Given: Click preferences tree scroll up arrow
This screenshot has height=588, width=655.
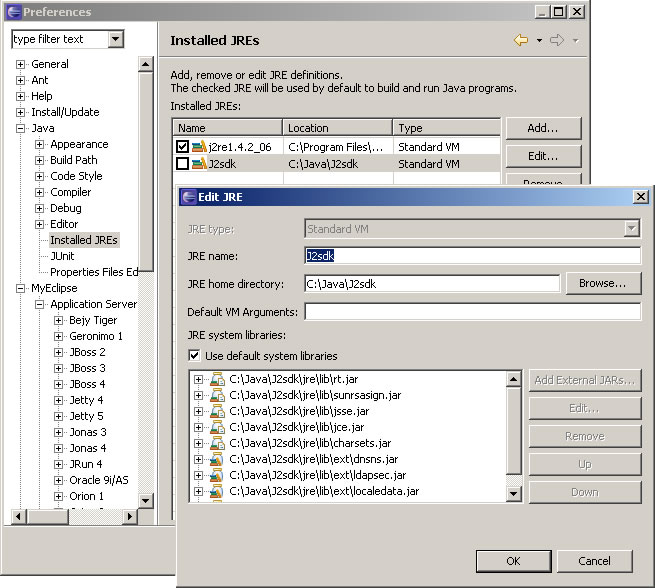Looking at the screenshot, I should tap(145, 64).
